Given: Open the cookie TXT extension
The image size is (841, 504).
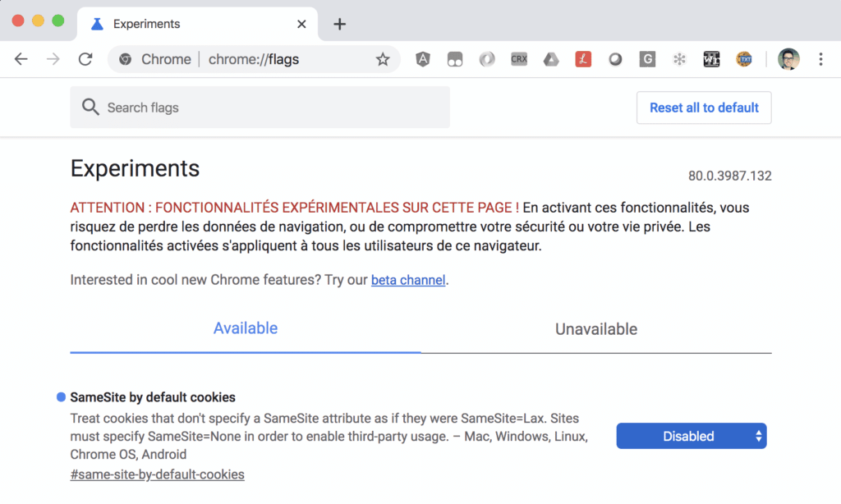Looking at the screenshot, I should pyautogui.click(x=743, y=59).
